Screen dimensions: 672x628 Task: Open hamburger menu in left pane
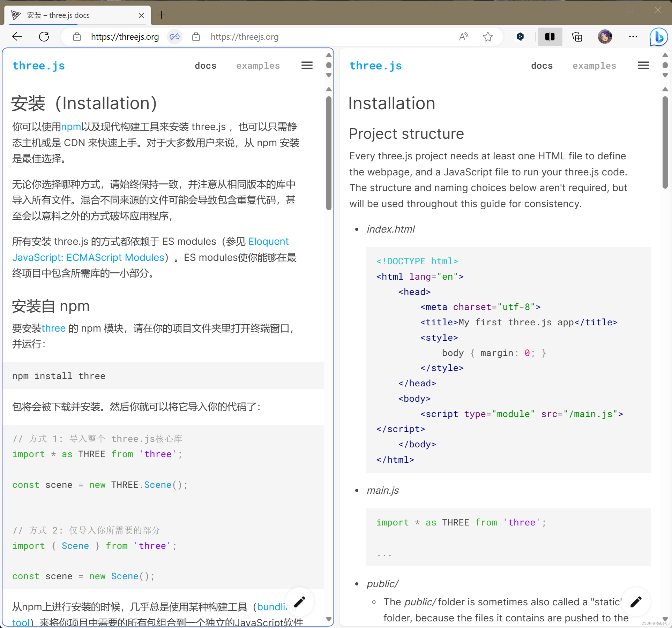click(307, 66)
